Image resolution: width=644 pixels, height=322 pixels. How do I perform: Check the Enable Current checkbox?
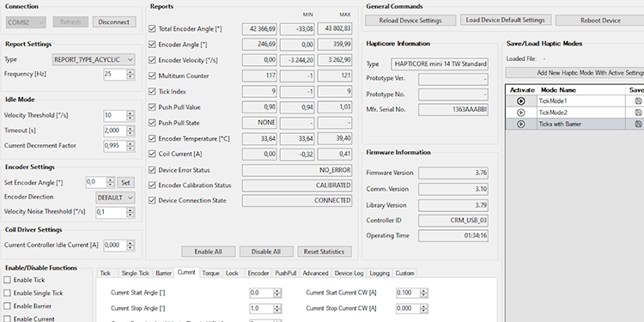7,319
